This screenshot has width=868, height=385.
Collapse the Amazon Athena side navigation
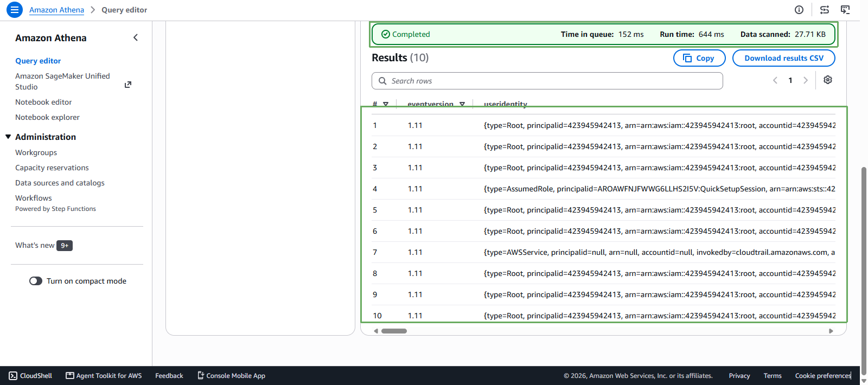[136, 37]
